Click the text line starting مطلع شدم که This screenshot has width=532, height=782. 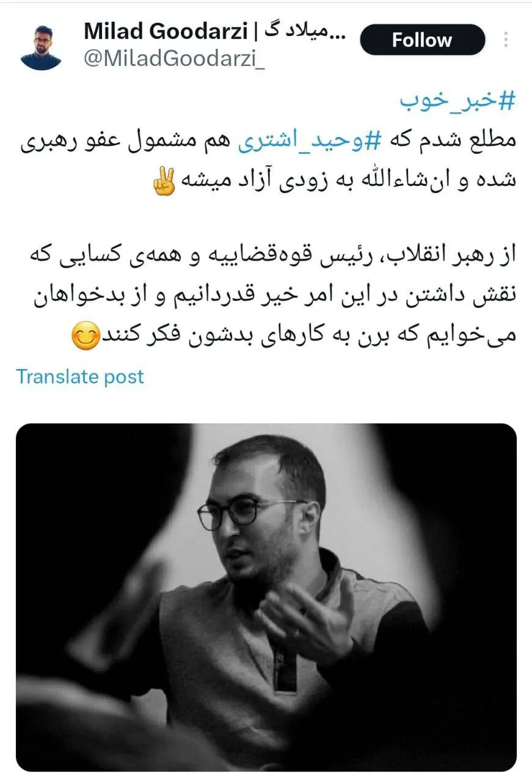[x=266, y=144]
